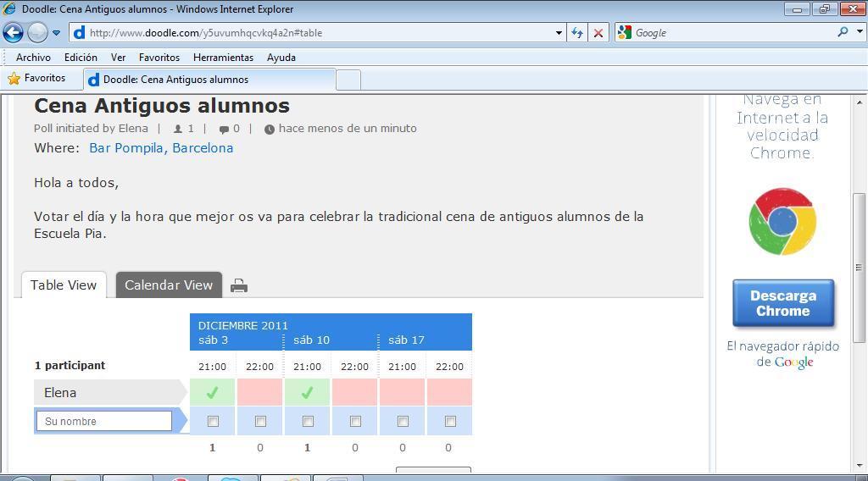Click the Chrome logo in the ad
Viewport: 868px width, 481px height.
click(782, 222)
